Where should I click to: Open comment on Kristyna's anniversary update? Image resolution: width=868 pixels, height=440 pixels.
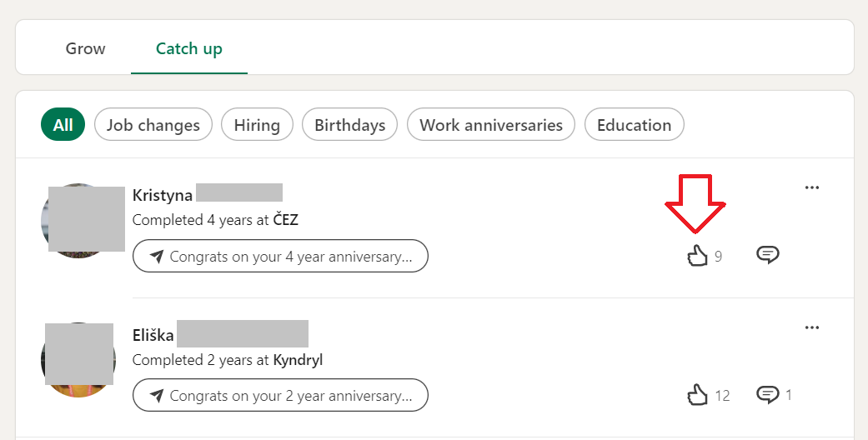(x=768, y=255)
